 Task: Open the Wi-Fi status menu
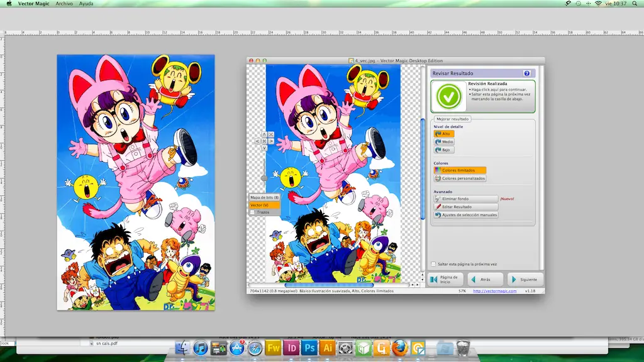pyautogui.click(x=598, y=3)
